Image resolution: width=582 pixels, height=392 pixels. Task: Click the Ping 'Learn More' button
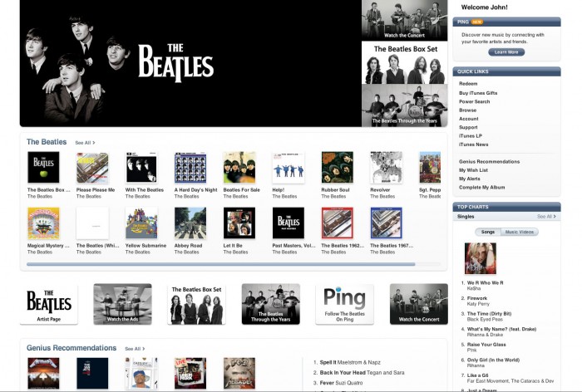(506, 52)
